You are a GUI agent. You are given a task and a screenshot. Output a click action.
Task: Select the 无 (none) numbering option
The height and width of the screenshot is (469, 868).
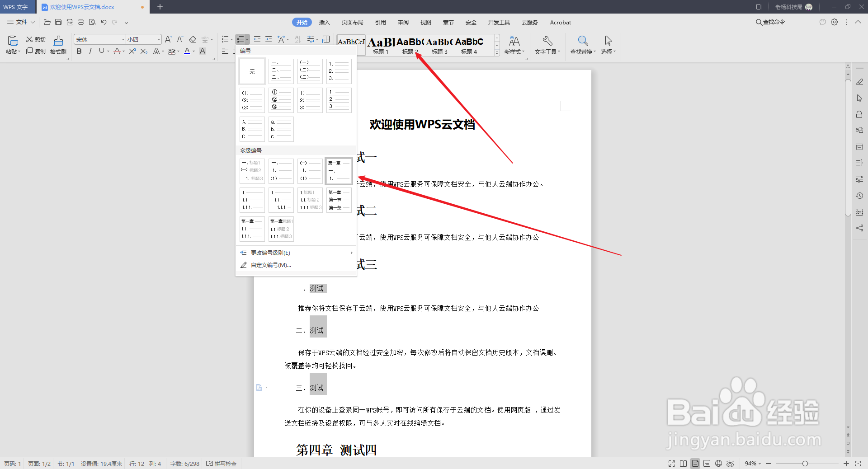[x=252, y=71]
